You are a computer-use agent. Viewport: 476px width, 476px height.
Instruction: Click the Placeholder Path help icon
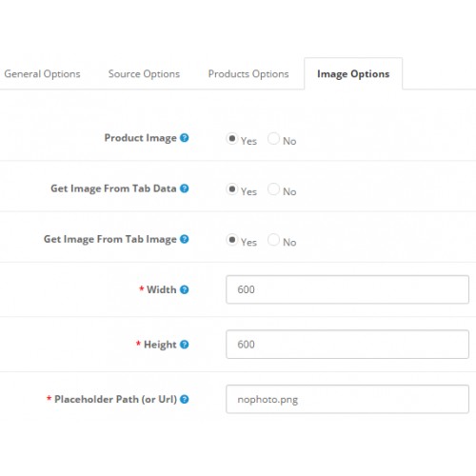coord(184,399)
